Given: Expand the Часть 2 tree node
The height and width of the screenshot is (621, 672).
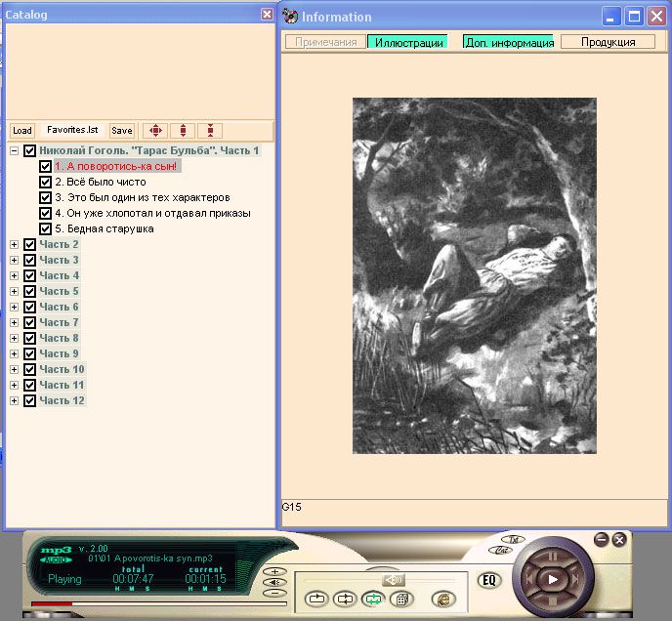Looking at the screenshot, I should click(x=14, y=244).
